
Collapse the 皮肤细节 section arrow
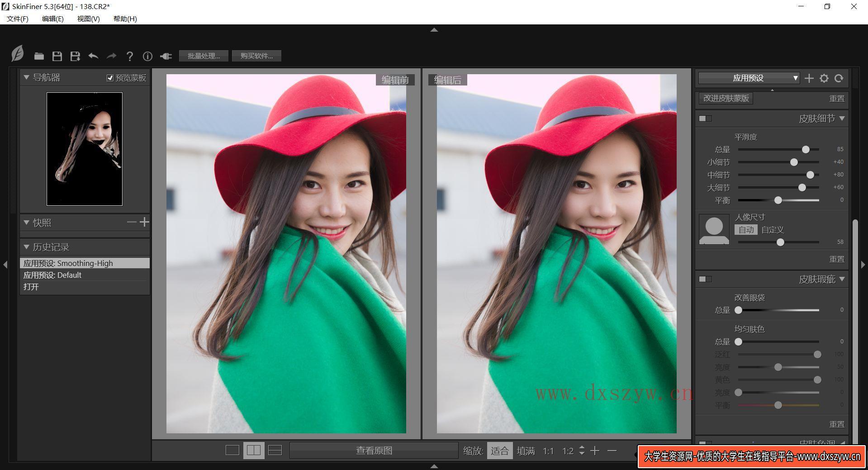842,119
